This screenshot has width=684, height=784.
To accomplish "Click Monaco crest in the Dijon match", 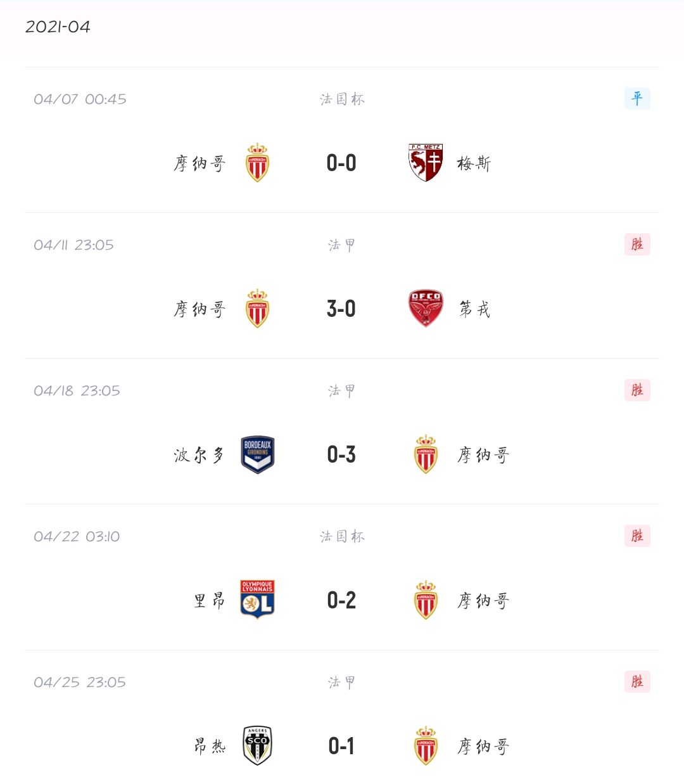I will pos(257,309).
